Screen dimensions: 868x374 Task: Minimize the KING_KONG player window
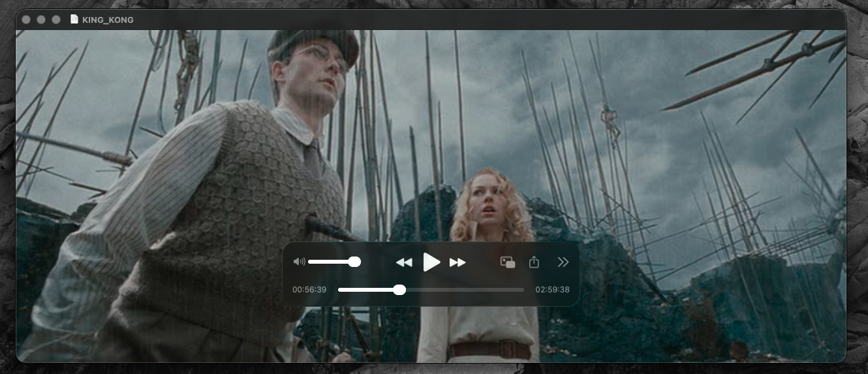pos(41,20)
